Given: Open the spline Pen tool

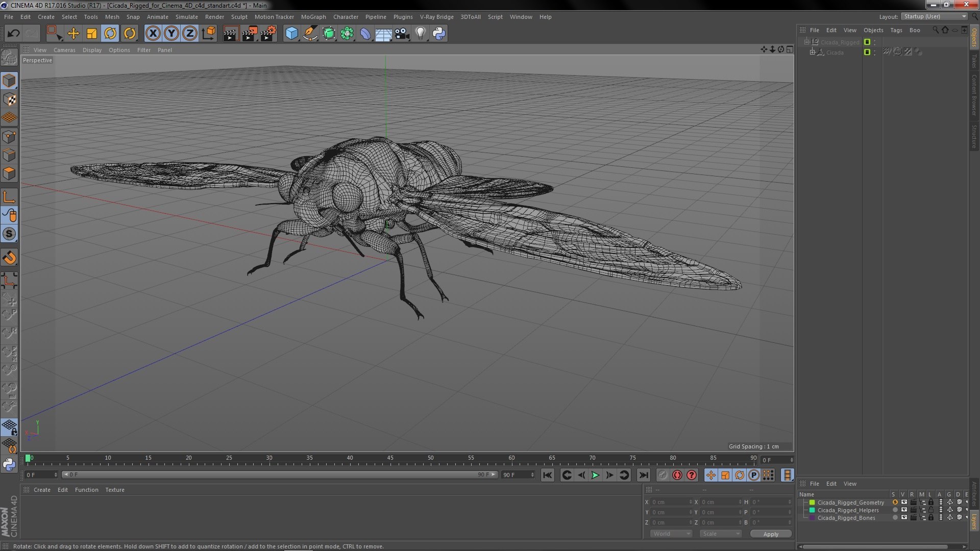Looking at the screenshot, I should coord(310,34).
